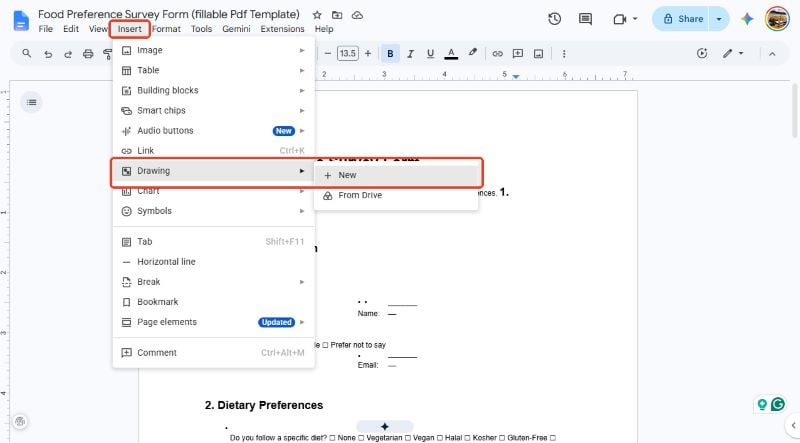
Task: Click the undo arrow icon
Action: click(x=48, y=54)
